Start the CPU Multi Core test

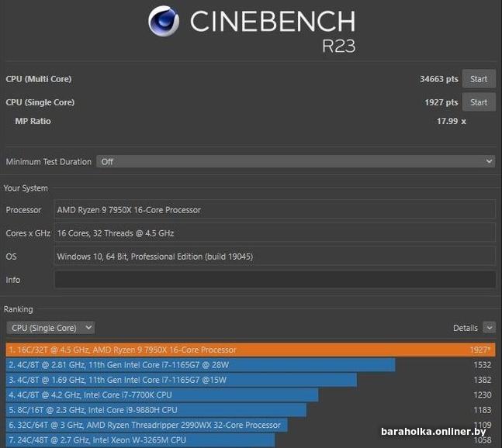click(479, 79)
